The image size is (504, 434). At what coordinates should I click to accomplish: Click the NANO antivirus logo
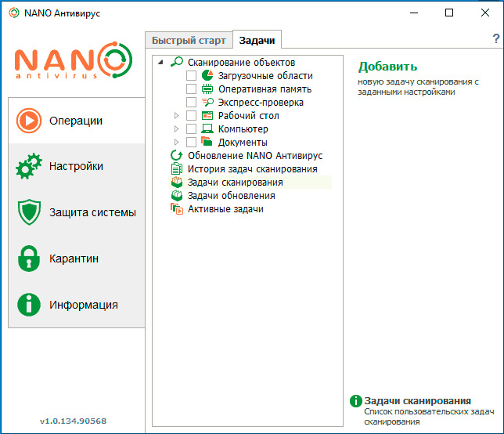[74, 60]
